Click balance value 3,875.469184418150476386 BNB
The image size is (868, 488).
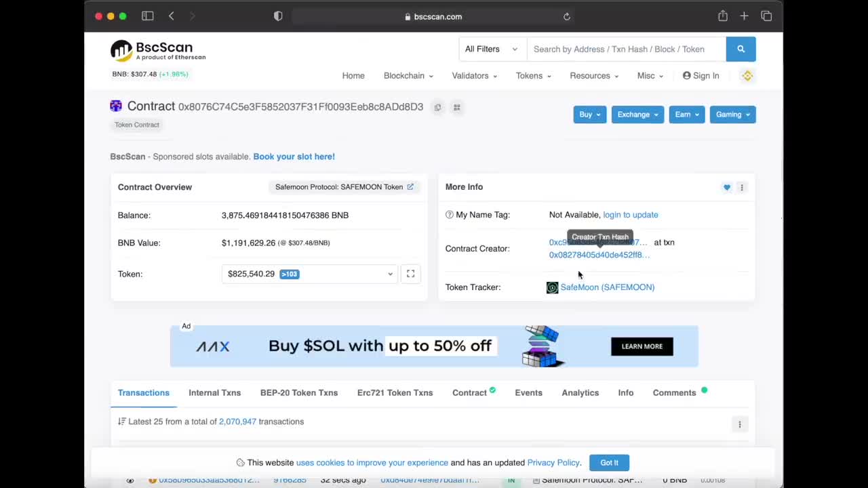click(285, 216)
